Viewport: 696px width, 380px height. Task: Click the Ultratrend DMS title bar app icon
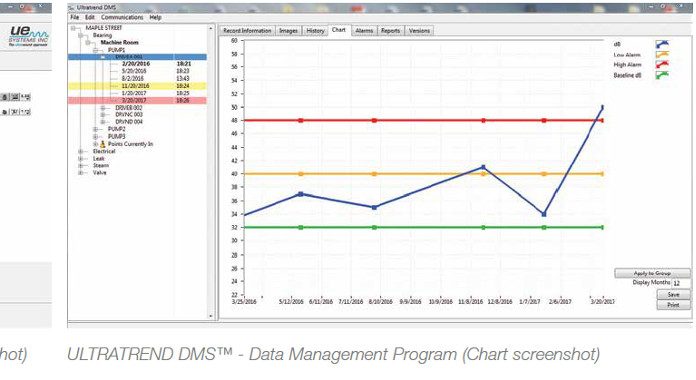tap(71, 8)
